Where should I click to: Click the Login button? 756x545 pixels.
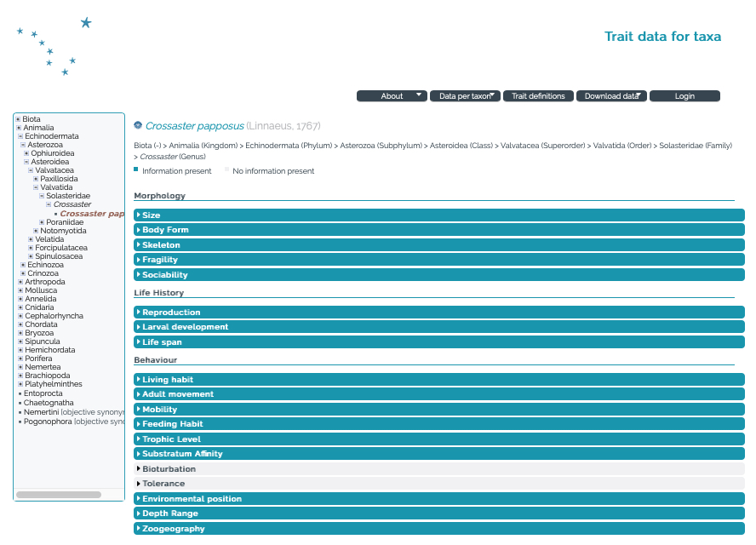[684, 96]
